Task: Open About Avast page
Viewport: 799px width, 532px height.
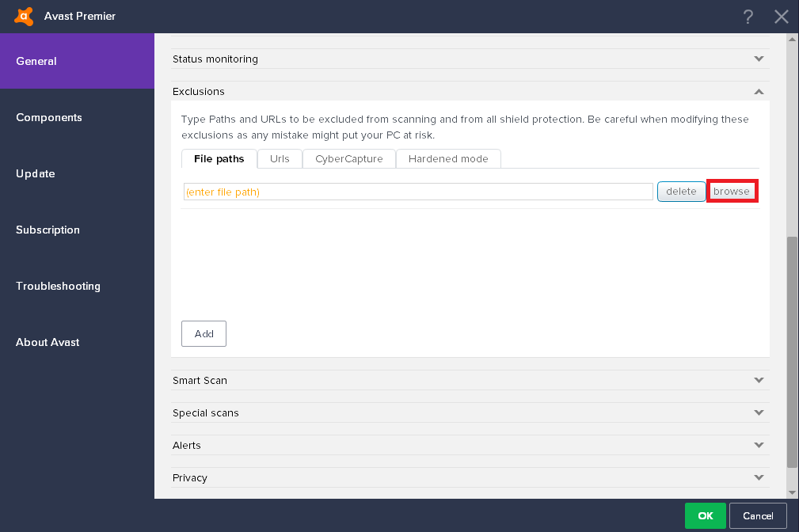Action: pos(77,343)
